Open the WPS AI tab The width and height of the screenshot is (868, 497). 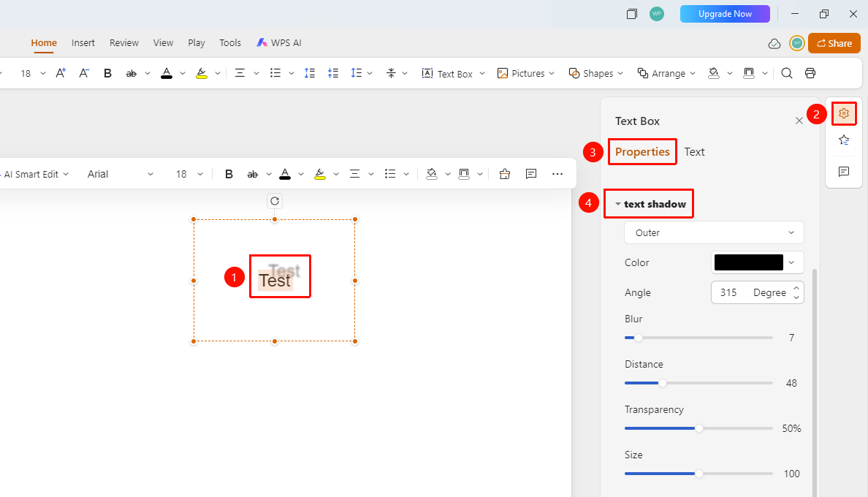tap(280, 42)
